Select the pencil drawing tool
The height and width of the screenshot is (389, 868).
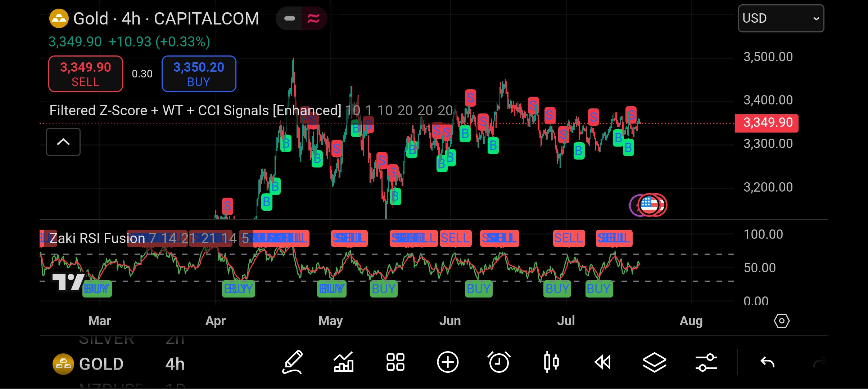(x=293, y=362)
